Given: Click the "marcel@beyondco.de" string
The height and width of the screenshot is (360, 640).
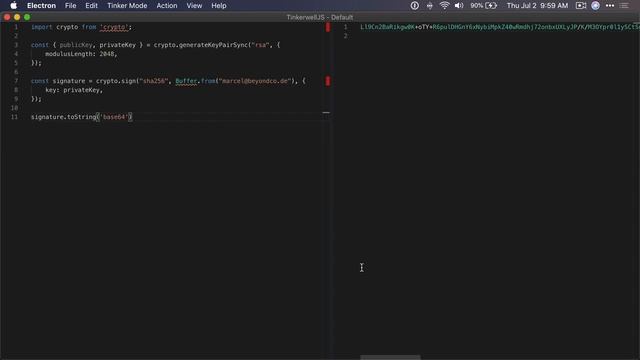Looking at the screenshot, I should pyautogui.click(x=255, y=81).
